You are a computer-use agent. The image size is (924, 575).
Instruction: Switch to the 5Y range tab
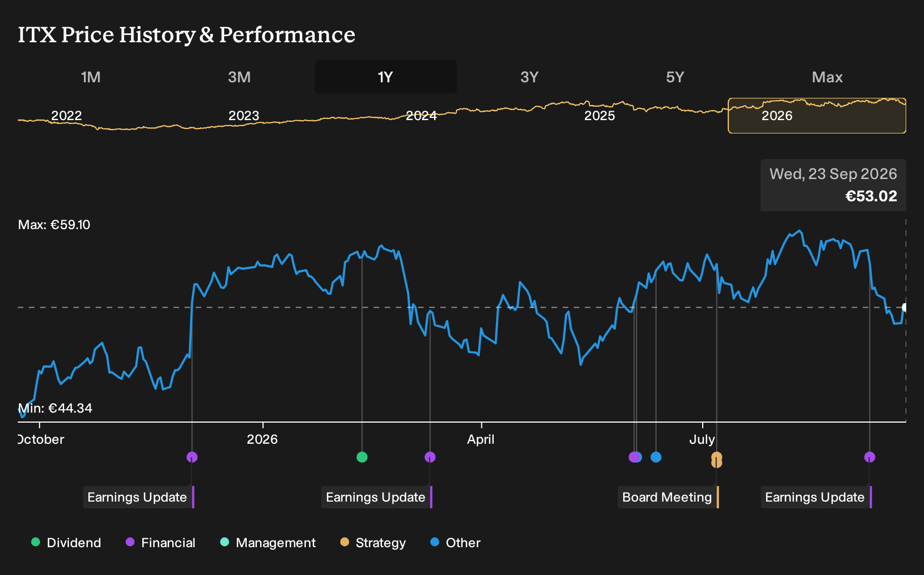[675, 77]
